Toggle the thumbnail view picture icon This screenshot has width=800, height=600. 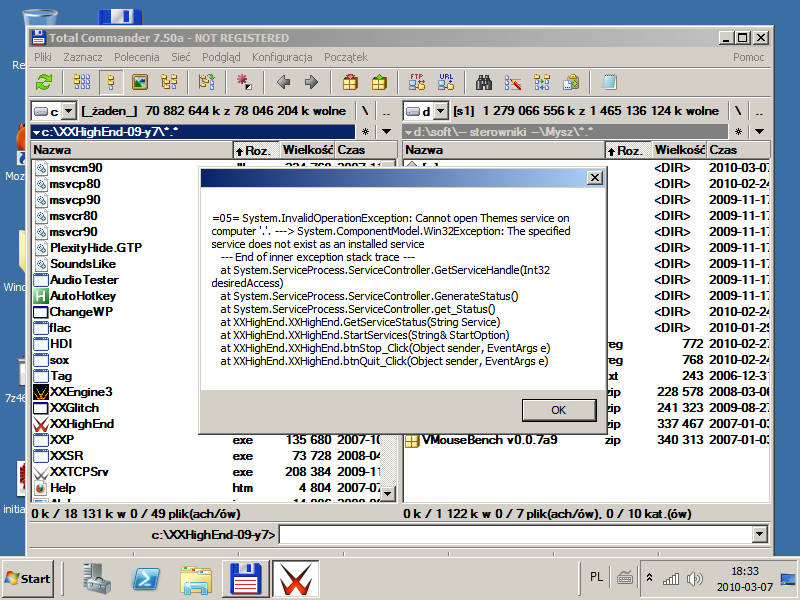(x=140, y=82)
